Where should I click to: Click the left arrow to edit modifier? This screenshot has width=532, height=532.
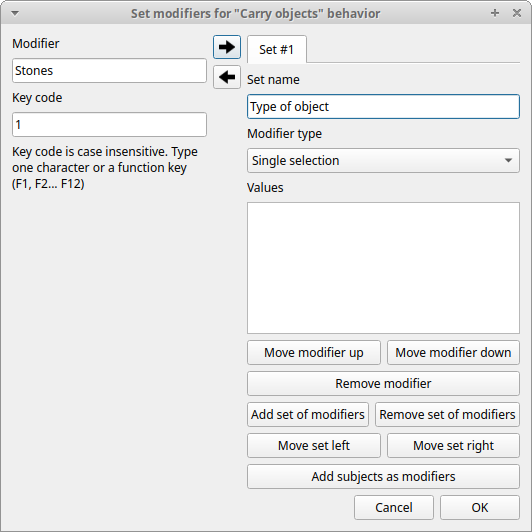[227, 77]
